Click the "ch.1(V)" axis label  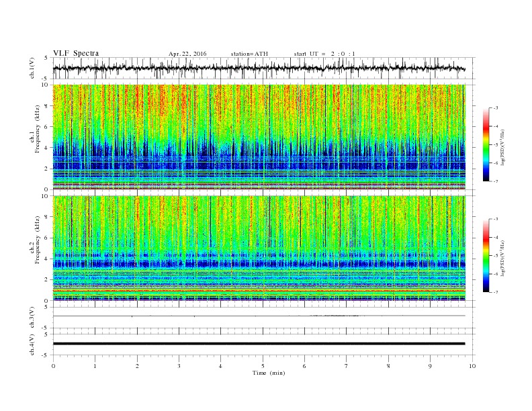coord(32,68)
